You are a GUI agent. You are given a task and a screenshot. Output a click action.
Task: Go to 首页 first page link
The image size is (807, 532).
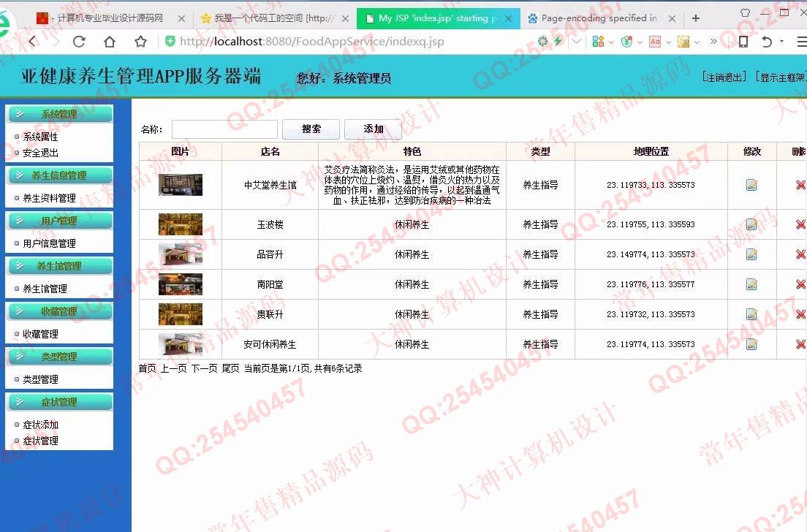point(147,368)
